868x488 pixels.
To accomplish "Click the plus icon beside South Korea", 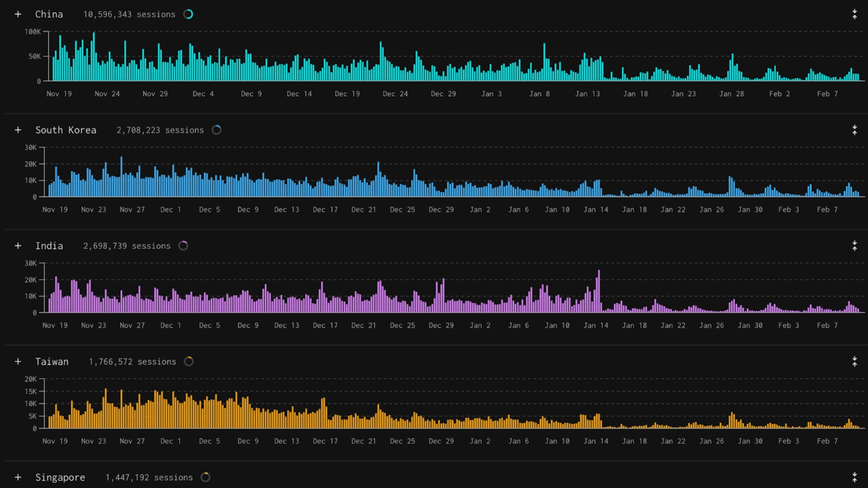I will tap(18, 130).
